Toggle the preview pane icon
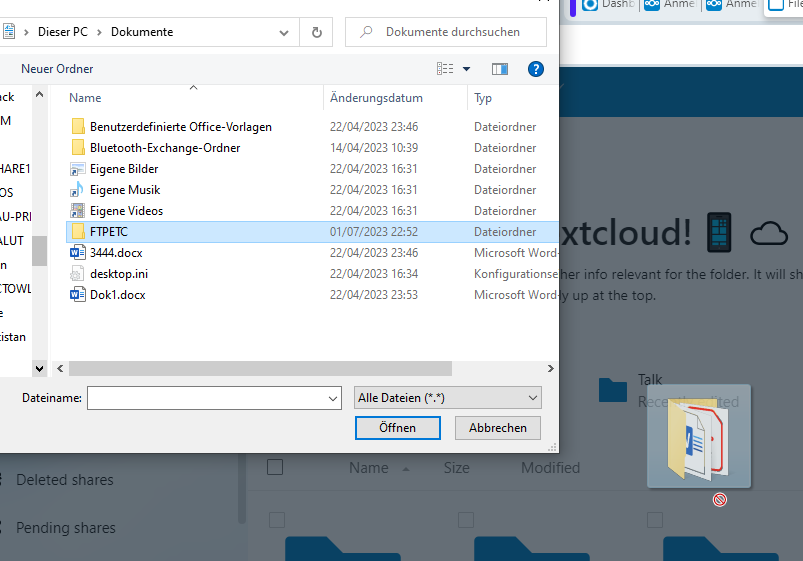 (x=500, y=69)
